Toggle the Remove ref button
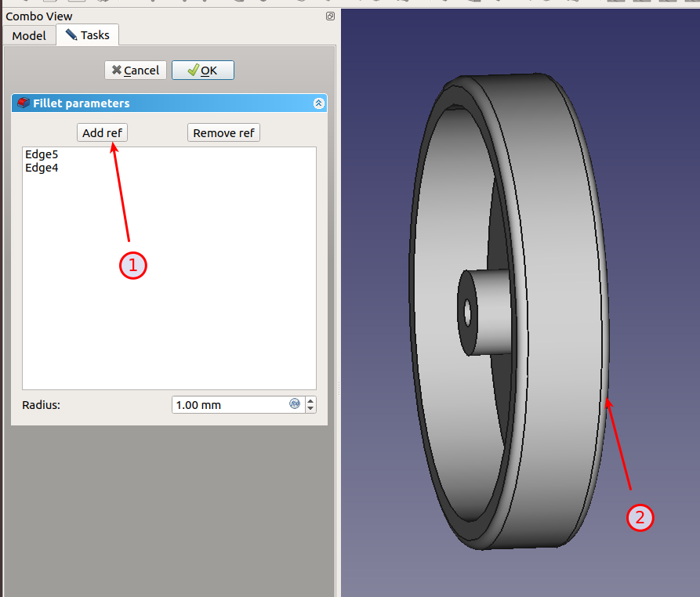The height and width of the screenshot is (597, 700). point(223,133)
